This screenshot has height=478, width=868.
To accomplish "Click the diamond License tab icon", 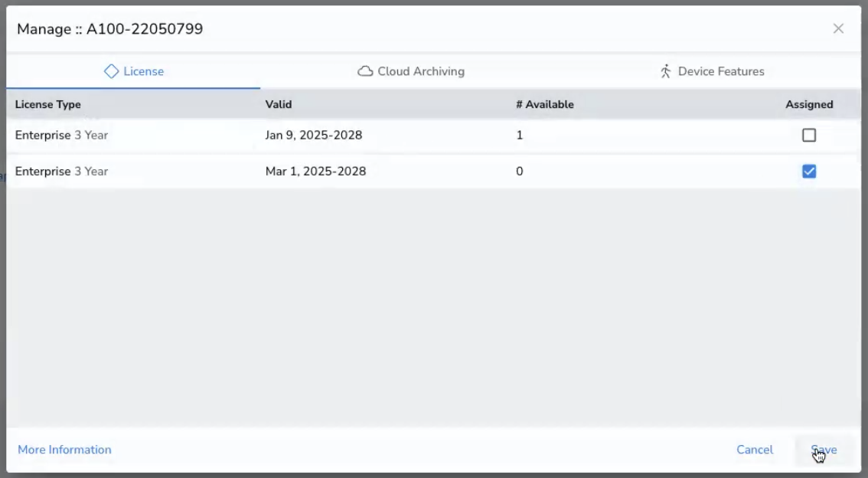I will coord(111,71).
